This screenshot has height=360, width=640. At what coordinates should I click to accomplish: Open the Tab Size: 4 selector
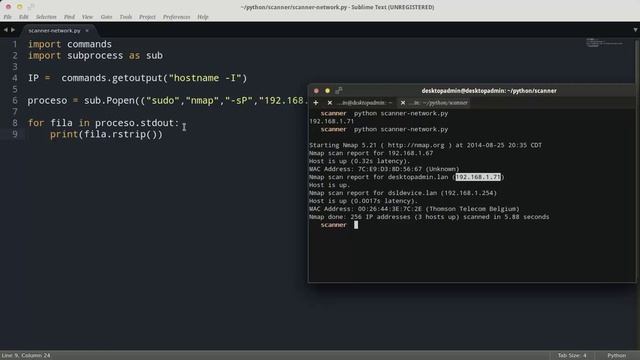coord(572,356)
